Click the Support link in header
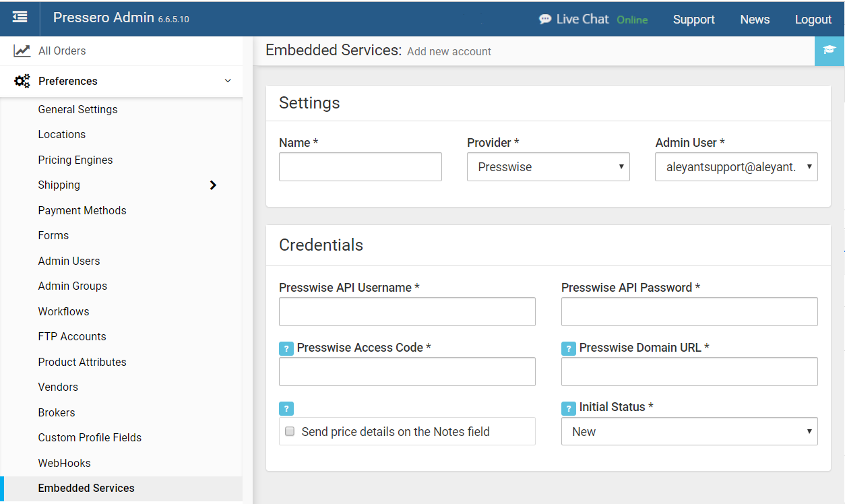This screenshot has height=504, width=845. point(693,20)
